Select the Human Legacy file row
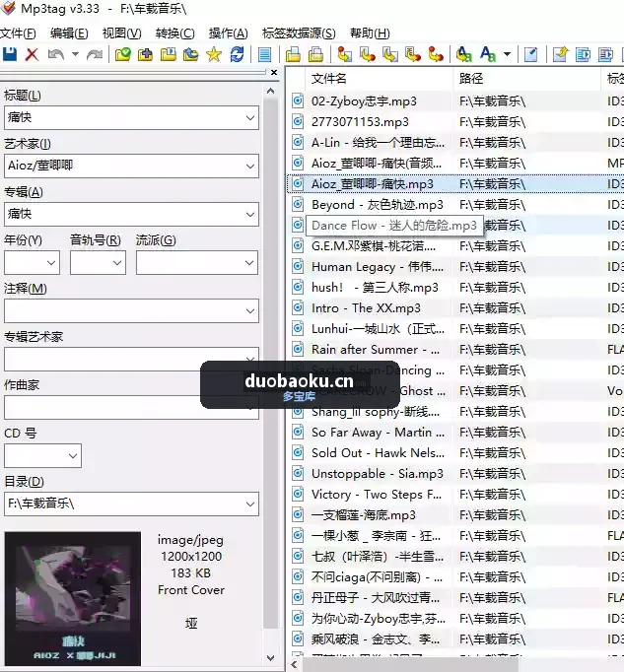This screenshot has height=672, width=624. [378, 267]
